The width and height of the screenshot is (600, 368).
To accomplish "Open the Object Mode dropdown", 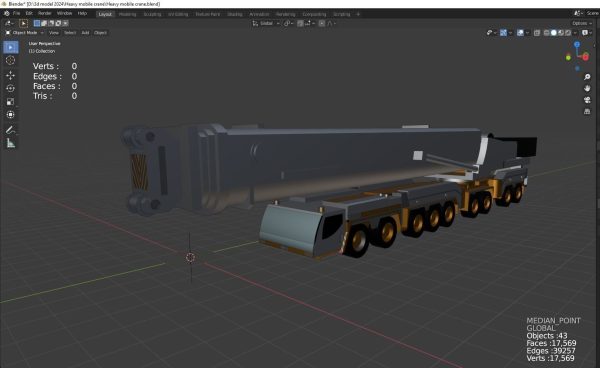I will 24,33.
